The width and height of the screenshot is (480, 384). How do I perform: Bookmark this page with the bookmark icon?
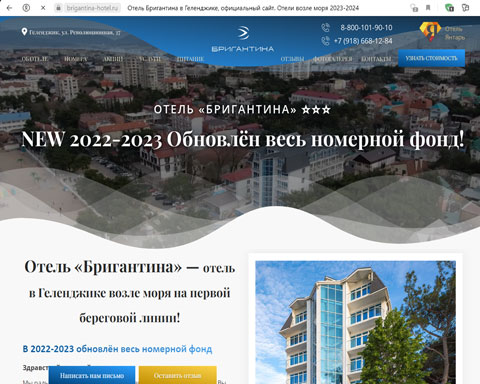coord(428,8)
